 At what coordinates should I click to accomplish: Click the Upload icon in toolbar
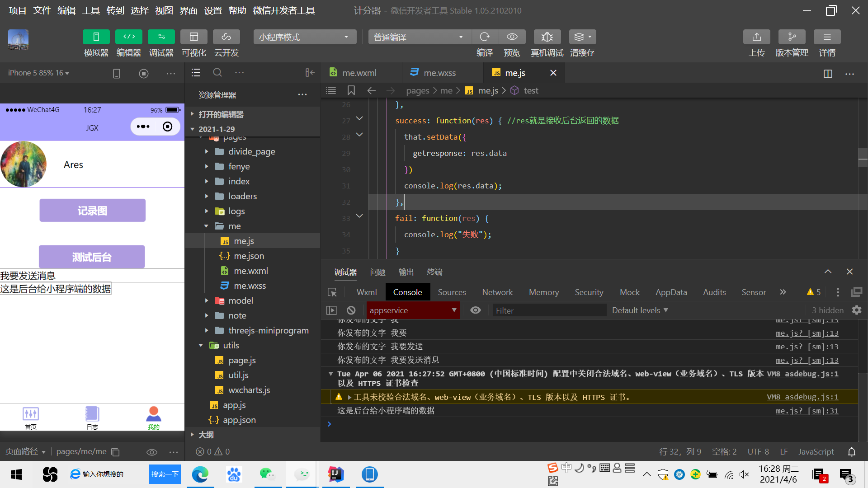(756, 37)
